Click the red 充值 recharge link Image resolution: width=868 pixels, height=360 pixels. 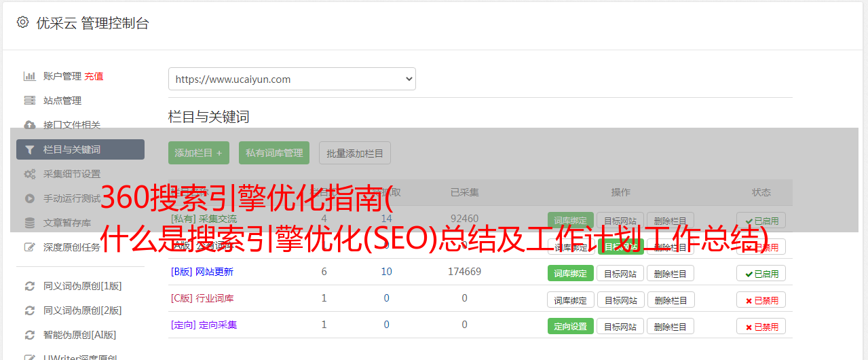pos(94,76)
